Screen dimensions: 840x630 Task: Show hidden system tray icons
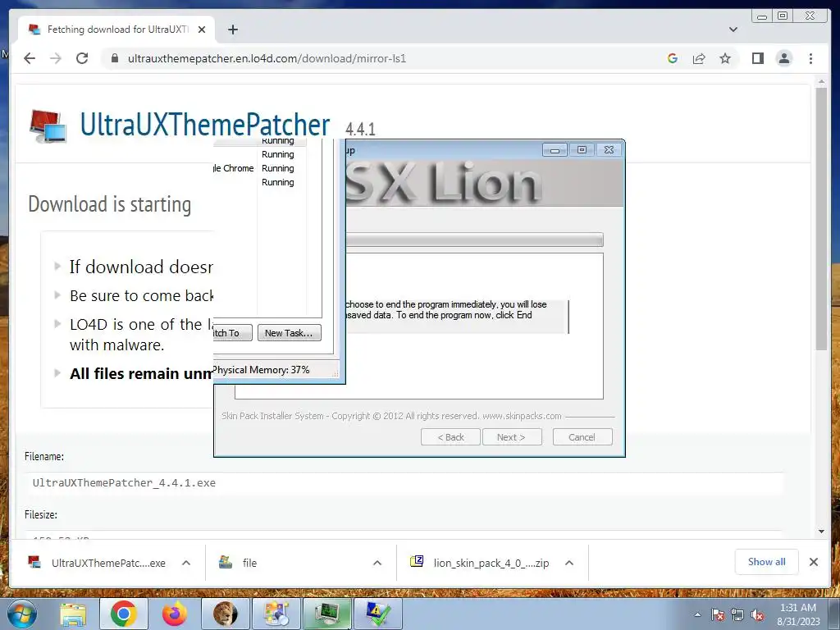tap(697, 614)
